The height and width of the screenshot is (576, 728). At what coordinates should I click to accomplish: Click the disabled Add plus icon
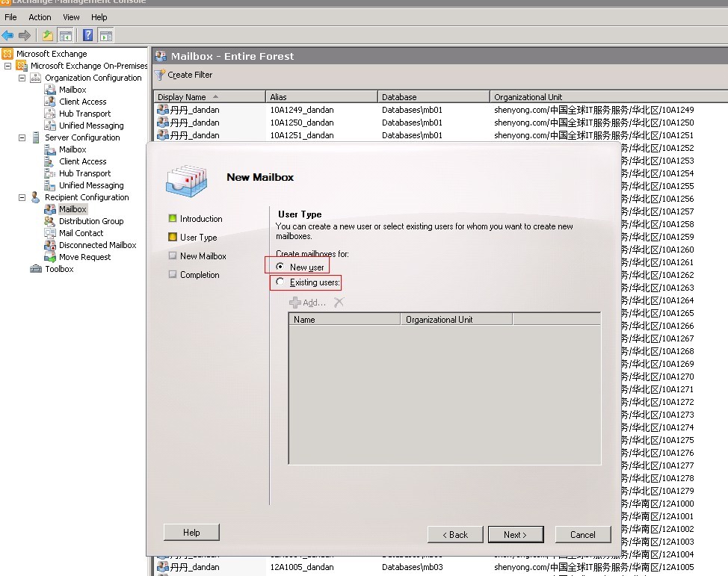[x=294, y=303]
